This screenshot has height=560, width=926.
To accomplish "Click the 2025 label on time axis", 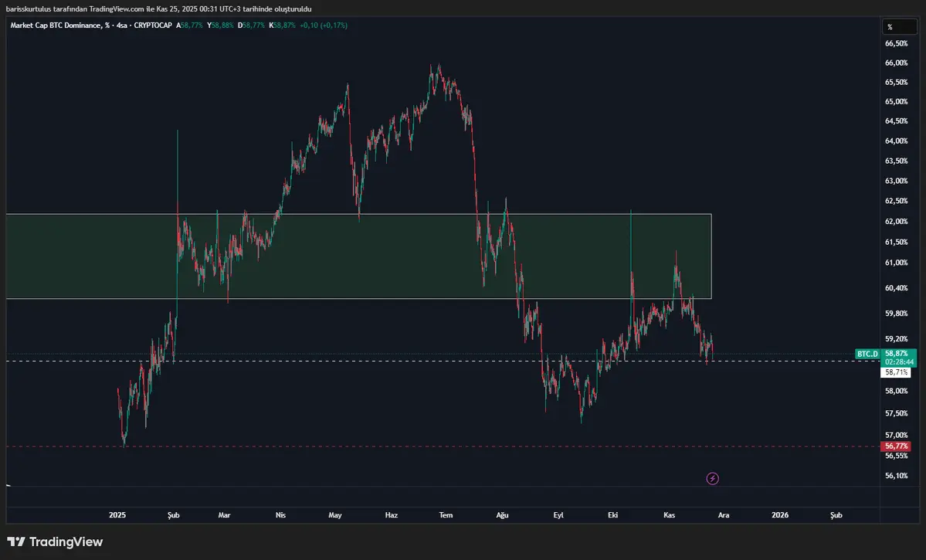I will pos(117,515).
